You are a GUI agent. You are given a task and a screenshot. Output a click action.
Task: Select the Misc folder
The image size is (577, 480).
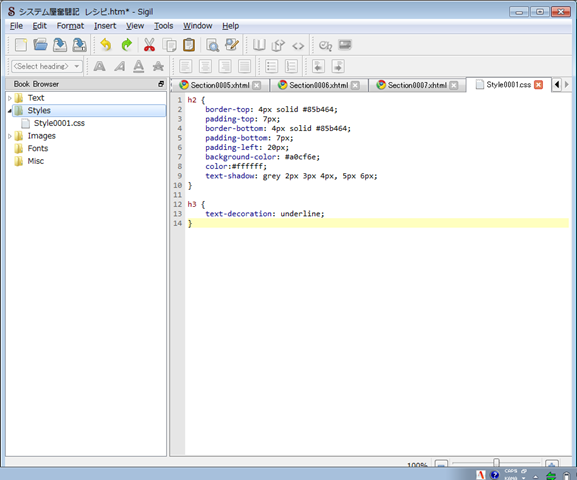pos(35,161)
